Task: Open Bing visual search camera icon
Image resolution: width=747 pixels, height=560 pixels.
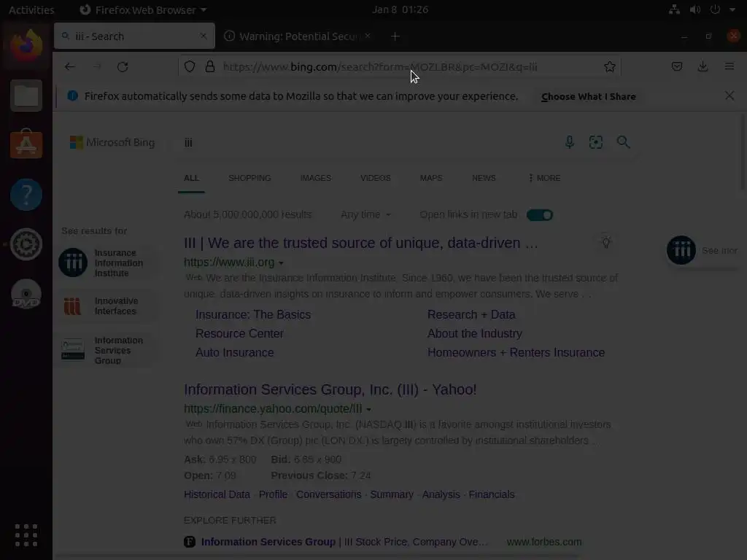Action: (x=596, y=142)
